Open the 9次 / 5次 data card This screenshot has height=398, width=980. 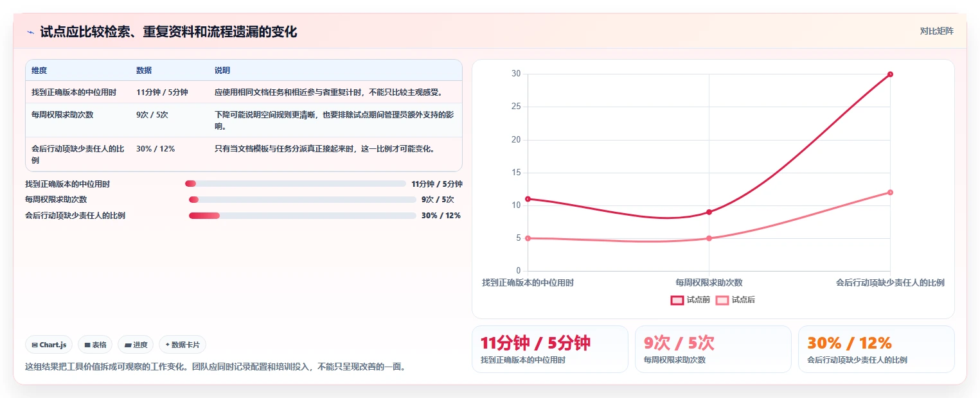coord(713,349)
